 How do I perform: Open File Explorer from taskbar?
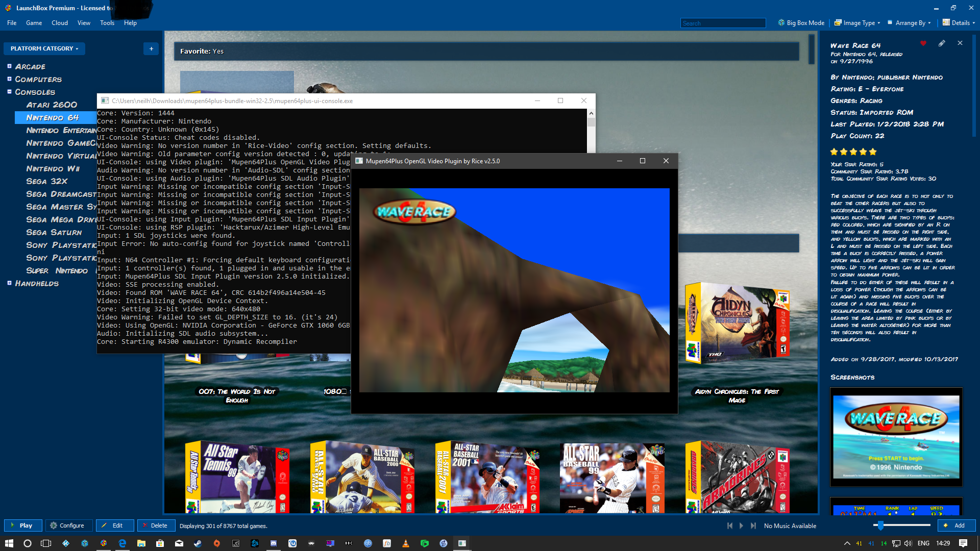click(141, 543)
